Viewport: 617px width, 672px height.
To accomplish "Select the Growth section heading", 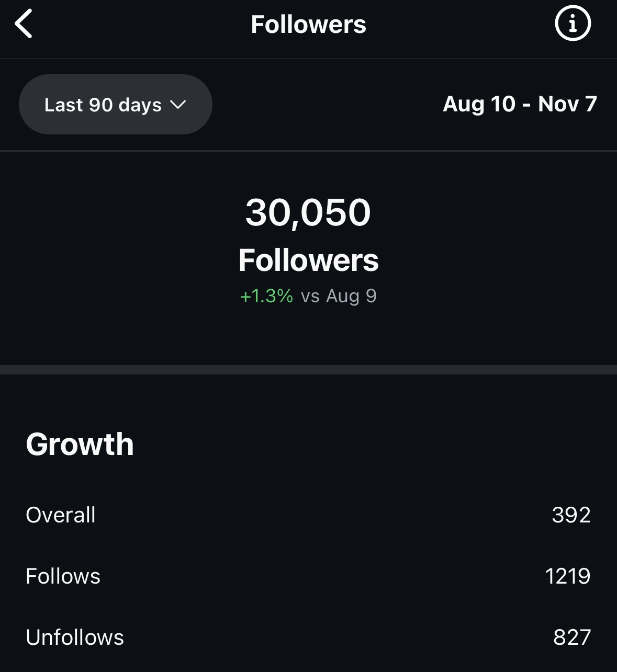I will pyautogui.click(x=80, y=445).
